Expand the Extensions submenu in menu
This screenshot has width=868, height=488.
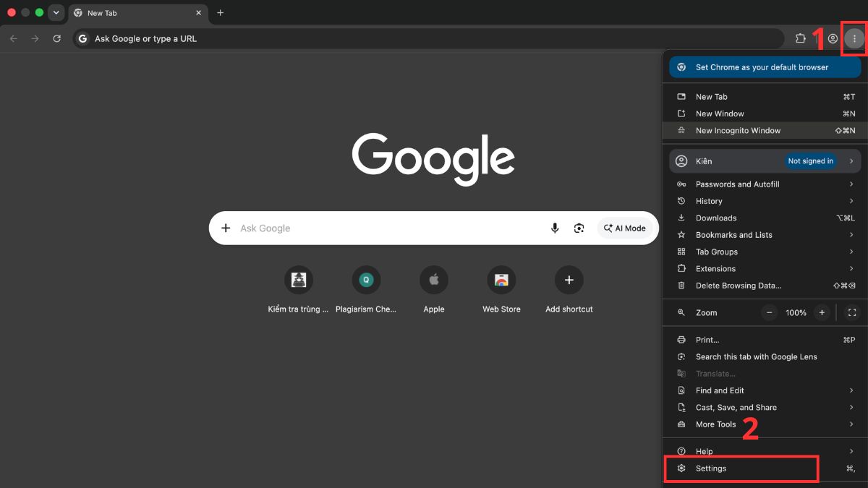point(765,269)
